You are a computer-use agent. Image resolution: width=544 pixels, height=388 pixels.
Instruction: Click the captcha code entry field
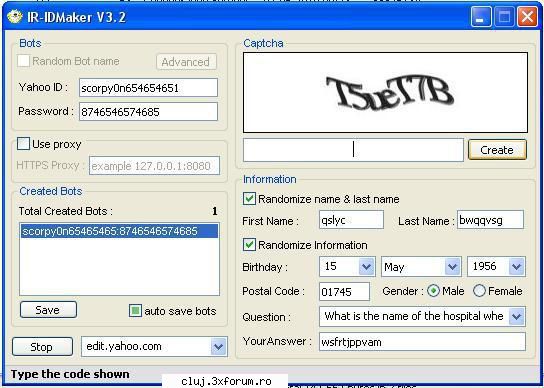pos(353,150)
